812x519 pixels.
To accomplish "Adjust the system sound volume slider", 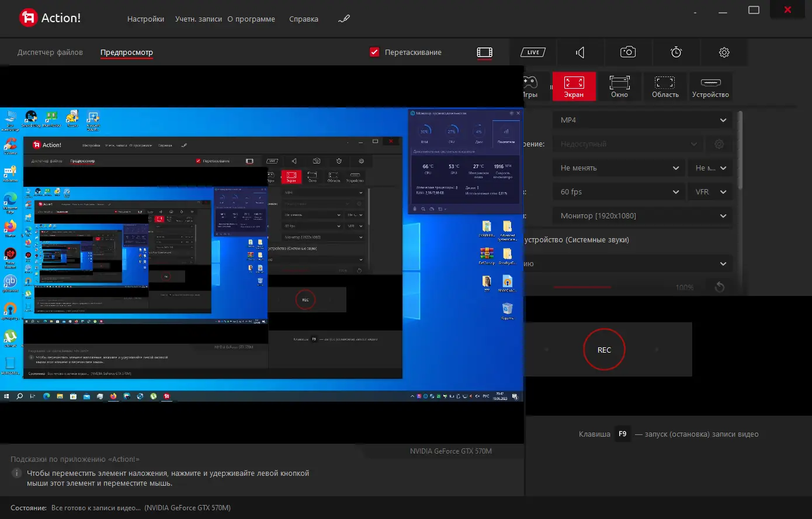I will (582, 287).
